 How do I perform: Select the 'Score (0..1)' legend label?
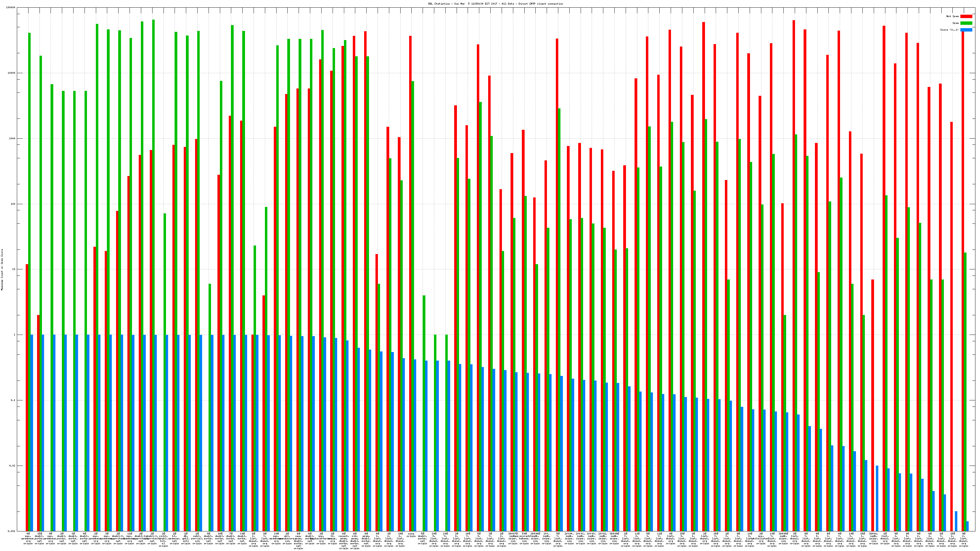[x=950, y=30]
